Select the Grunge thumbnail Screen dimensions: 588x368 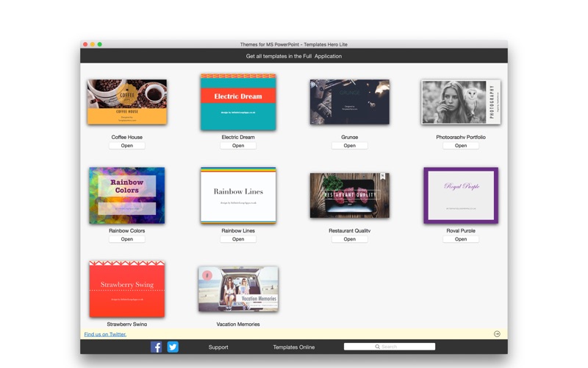pyautogui.click(x=350, y=102)
